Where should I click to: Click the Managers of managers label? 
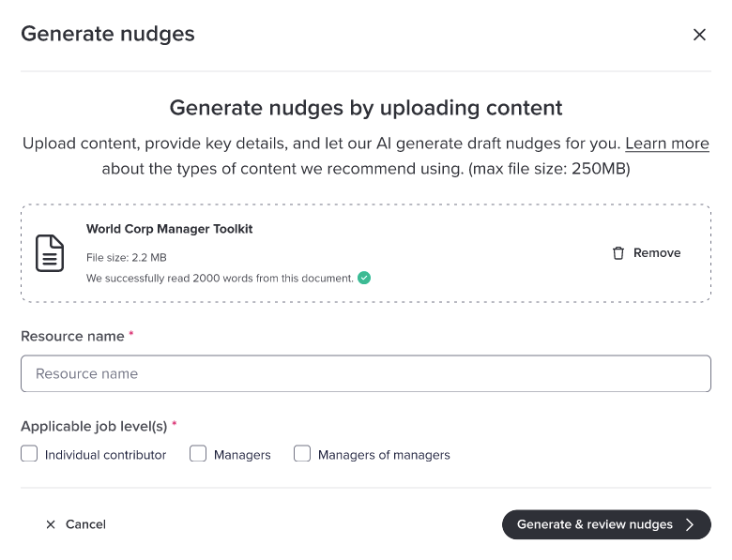384,455
